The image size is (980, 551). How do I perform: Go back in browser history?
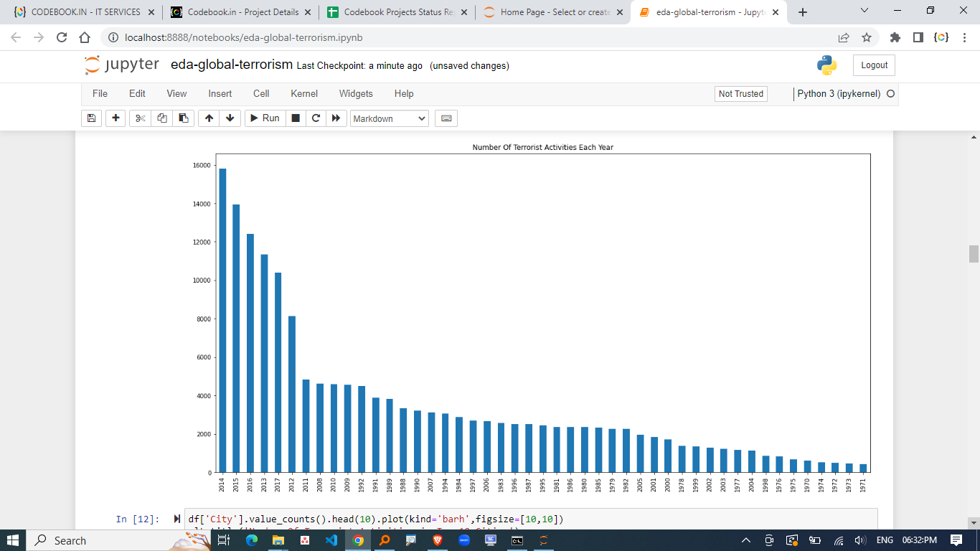coord(16,37)
